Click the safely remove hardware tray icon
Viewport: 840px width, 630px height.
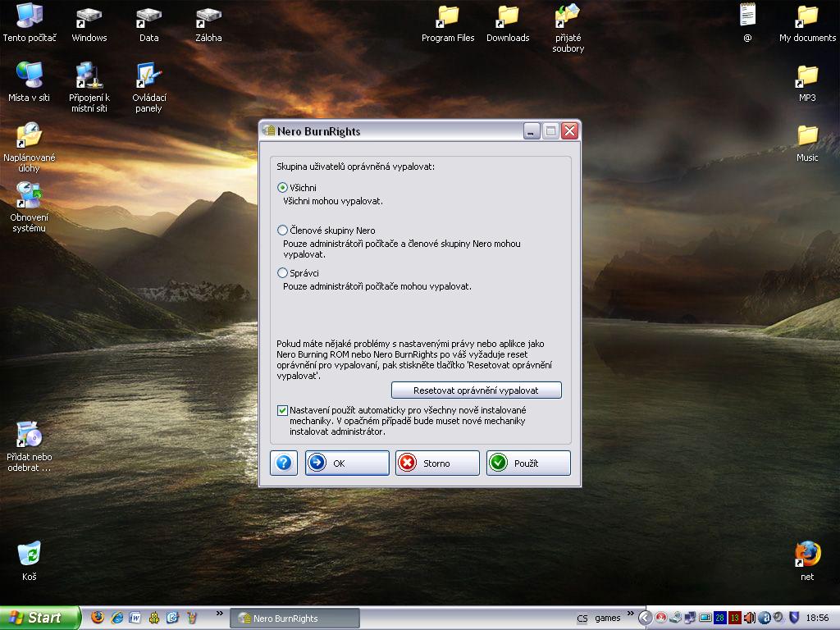pyautogui.click(x=675, y=618)
